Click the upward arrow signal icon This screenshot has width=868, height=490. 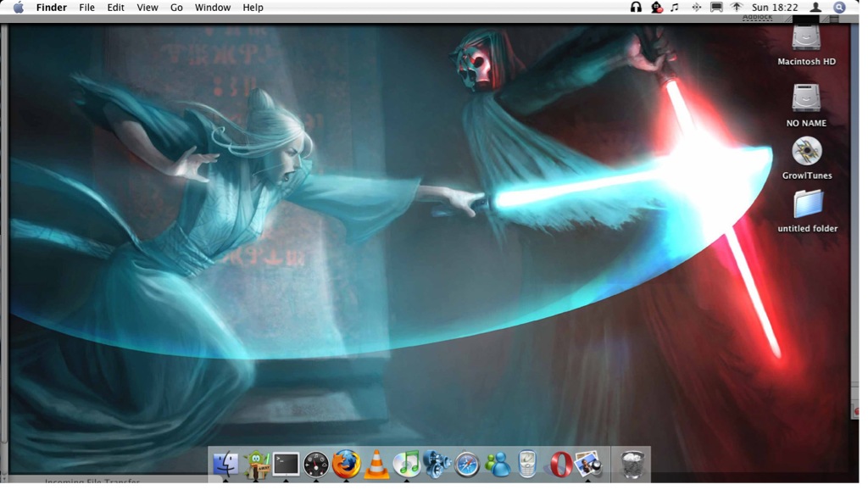737,7
